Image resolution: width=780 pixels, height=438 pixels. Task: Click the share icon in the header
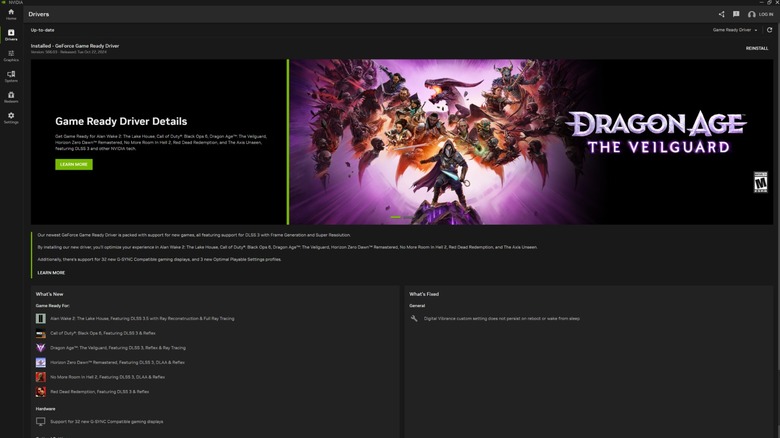tap(722, 14)
